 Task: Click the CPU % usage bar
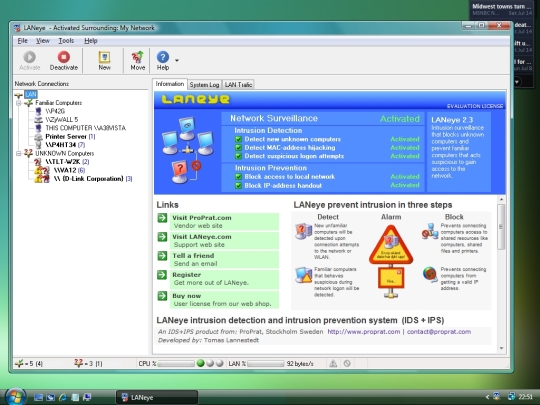coord(176,363)
